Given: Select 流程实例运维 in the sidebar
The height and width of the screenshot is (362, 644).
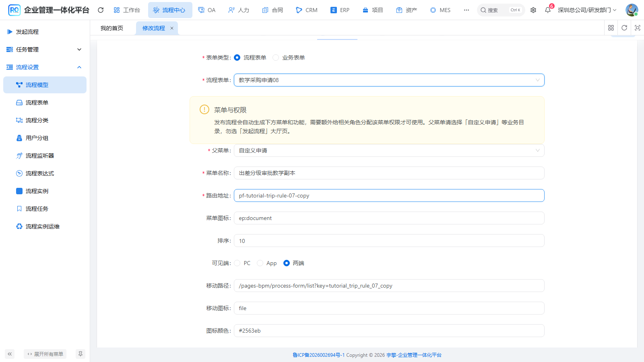Looking at the screenshot, I should [x=45, y=226].
